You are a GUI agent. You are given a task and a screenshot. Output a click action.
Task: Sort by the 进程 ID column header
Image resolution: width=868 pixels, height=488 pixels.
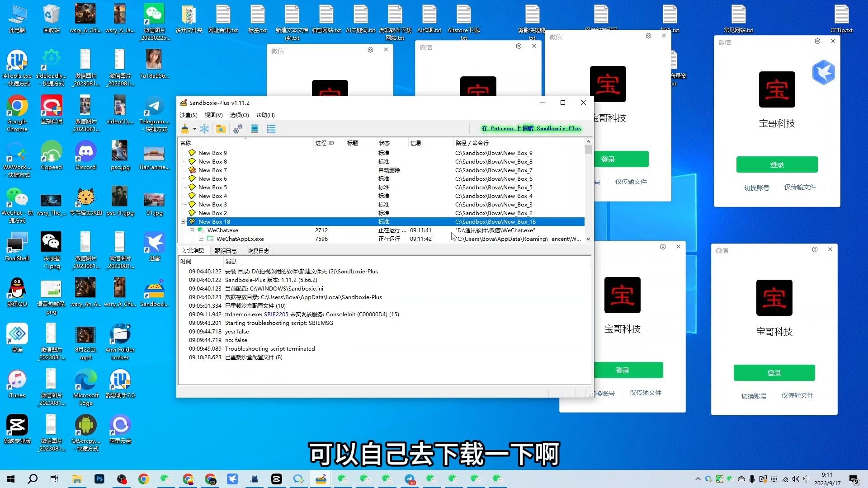[x=329, y=143]
